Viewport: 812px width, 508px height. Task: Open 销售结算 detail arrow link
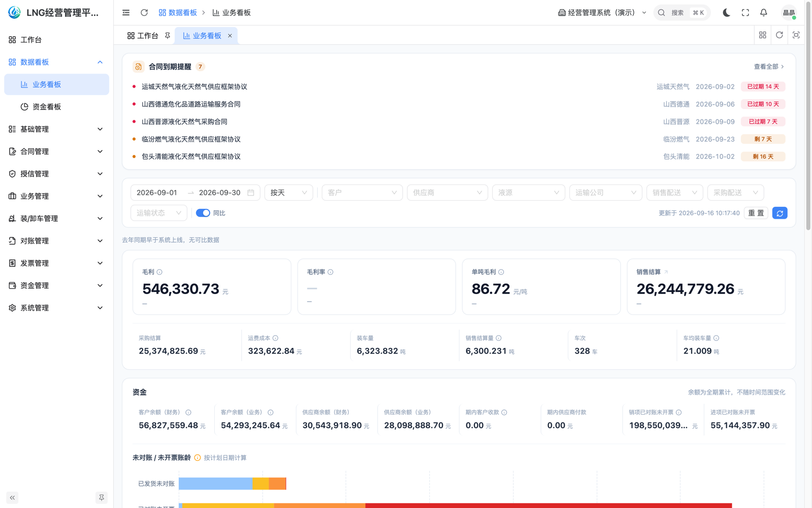(x=666, y=272)
